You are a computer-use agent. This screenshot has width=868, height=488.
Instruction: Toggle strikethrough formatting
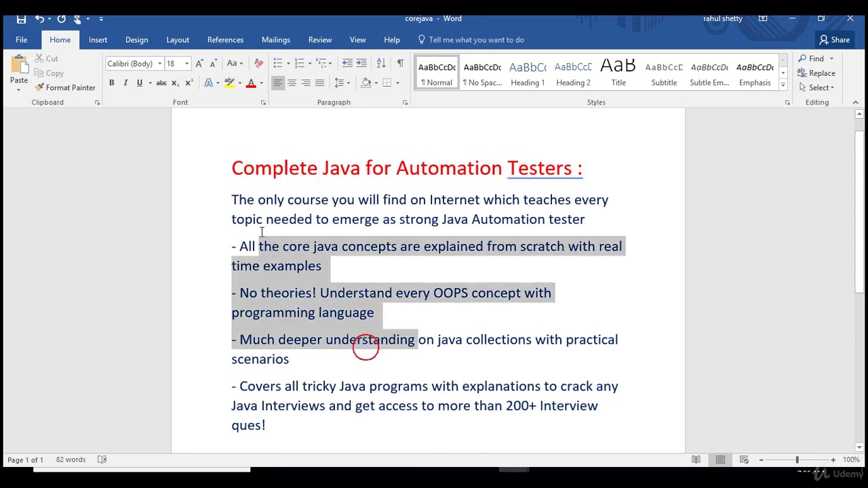coord(161,83)
